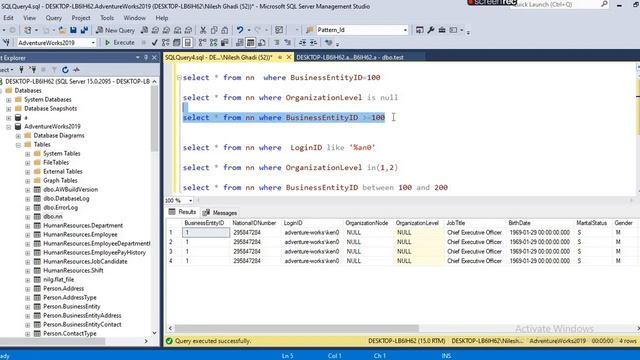Click Display Estimated Execution Plan icon
640x360 pixels.
tap(165, 42)
